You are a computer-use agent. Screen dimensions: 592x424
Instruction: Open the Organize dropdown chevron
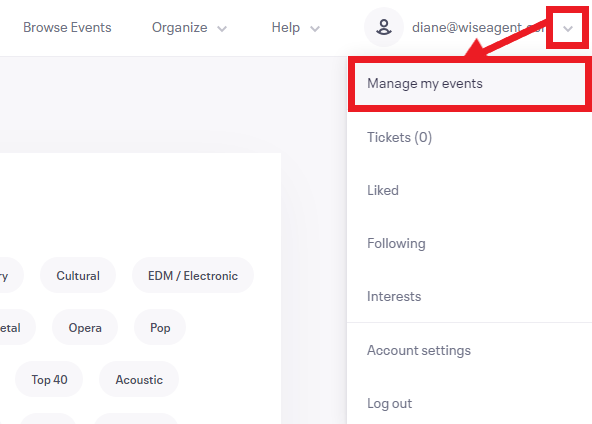[x=222, y=29]
